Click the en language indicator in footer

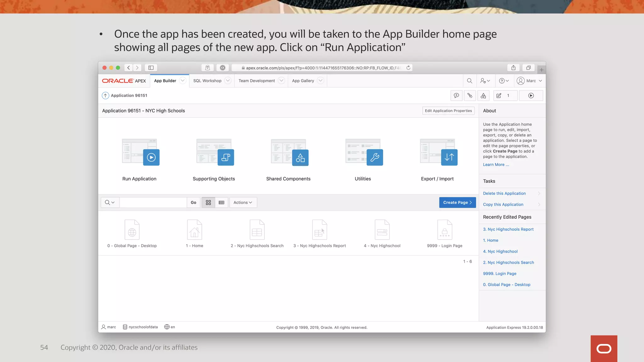(169, 327)
